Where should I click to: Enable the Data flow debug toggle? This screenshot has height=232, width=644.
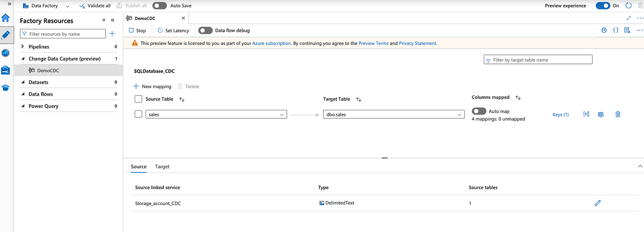[205, 30]
